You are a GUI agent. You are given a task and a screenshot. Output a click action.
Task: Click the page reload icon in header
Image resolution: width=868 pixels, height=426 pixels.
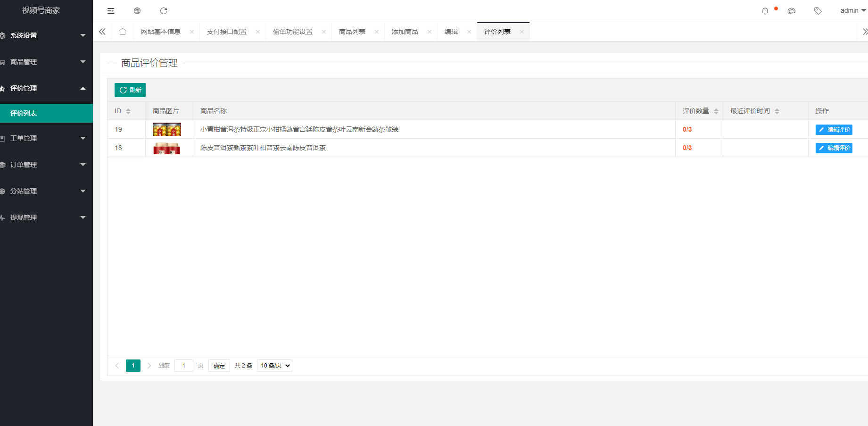tap(164, 11)
